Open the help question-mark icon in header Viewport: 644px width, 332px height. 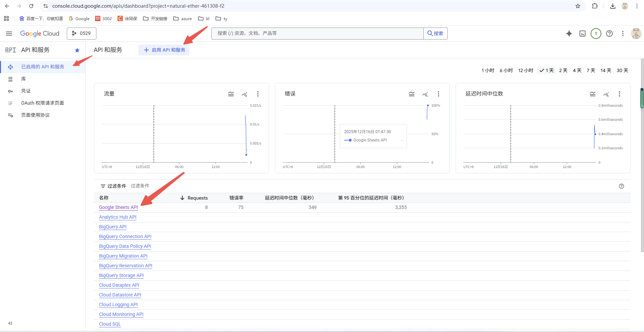[x=609, y=34]
